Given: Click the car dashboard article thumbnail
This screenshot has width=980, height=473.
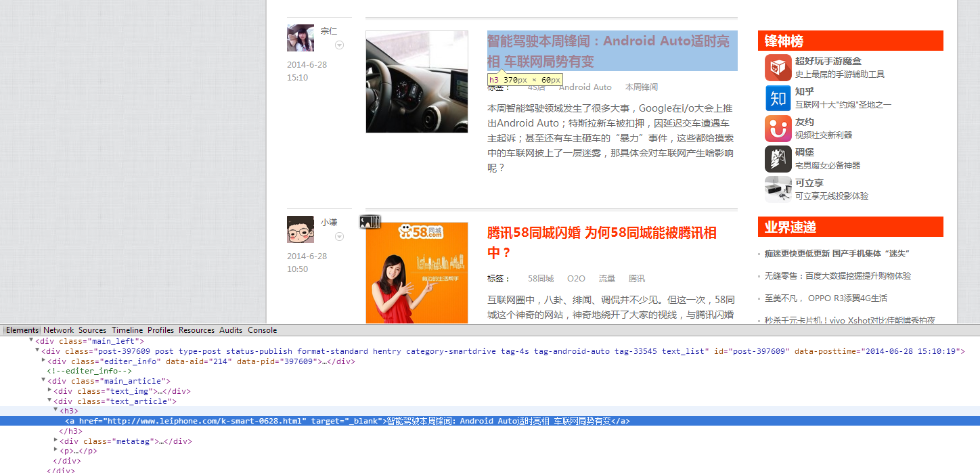Looking at the screenshot, I should pyautogui.click(x=417, y=82).
